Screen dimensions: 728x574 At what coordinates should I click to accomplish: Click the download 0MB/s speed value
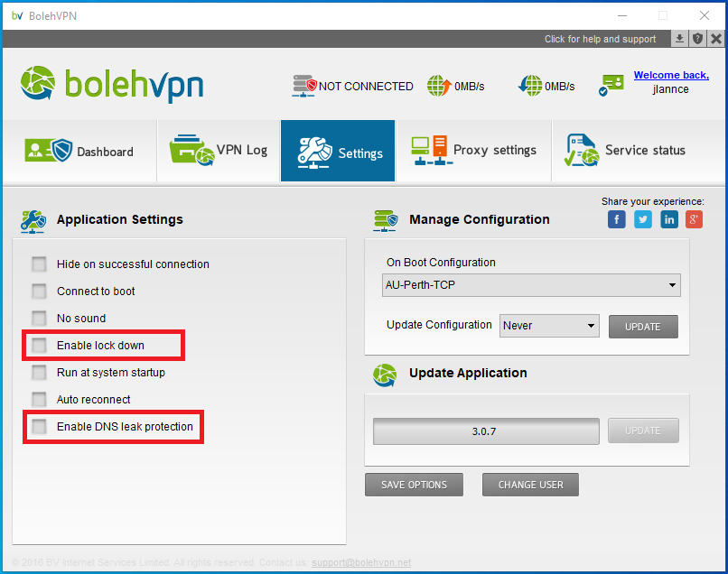(x=559, y=87)
